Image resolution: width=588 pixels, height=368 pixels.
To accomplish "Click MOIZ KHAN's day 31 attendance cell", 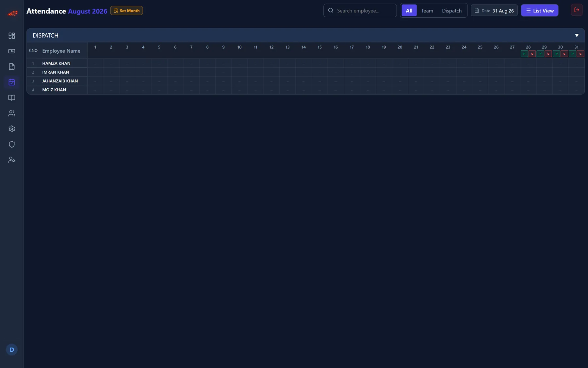I will coord(576,90).
